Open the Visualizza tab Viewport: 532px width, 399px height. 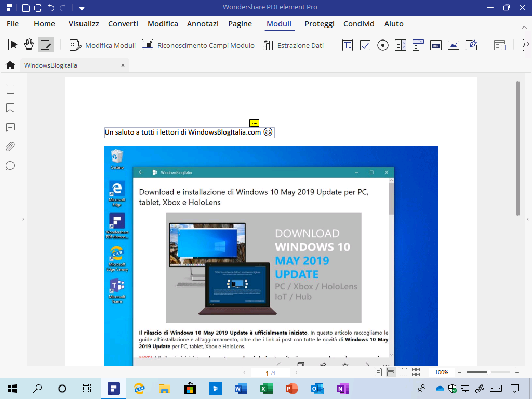tap(84, 24)
